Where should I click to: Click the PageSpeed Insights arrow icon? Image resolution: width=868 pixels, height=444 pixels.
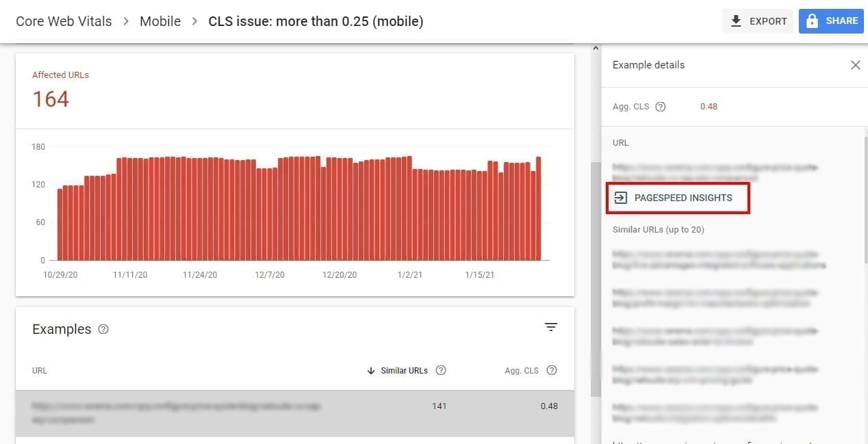pos(620,198)
